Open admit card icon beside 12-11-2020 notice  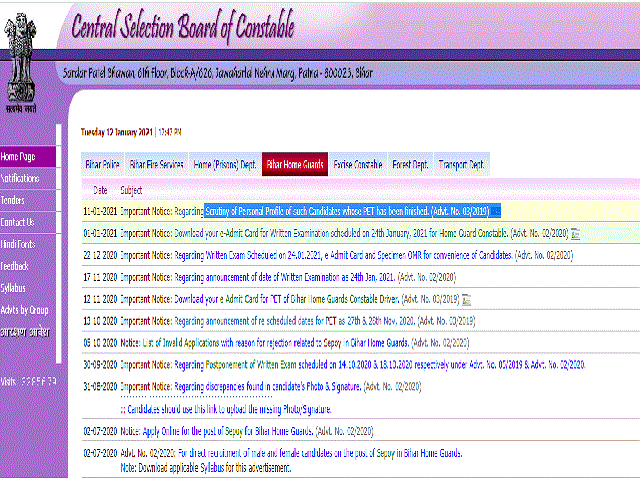(467, 300)
